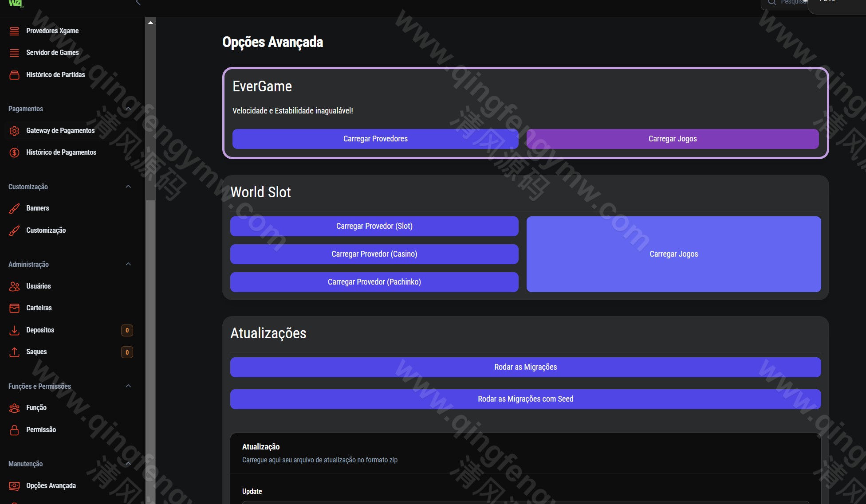Click the Depositos counter badge
This screenshot has height=504, width=866.
(127, 330)
